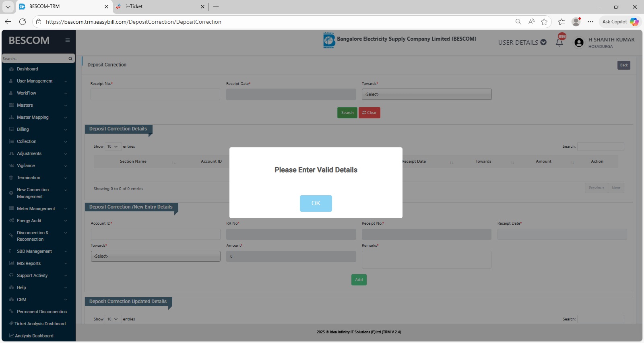
Task: Open Ticket Analysis Dashboard
Action: point(40,324)
